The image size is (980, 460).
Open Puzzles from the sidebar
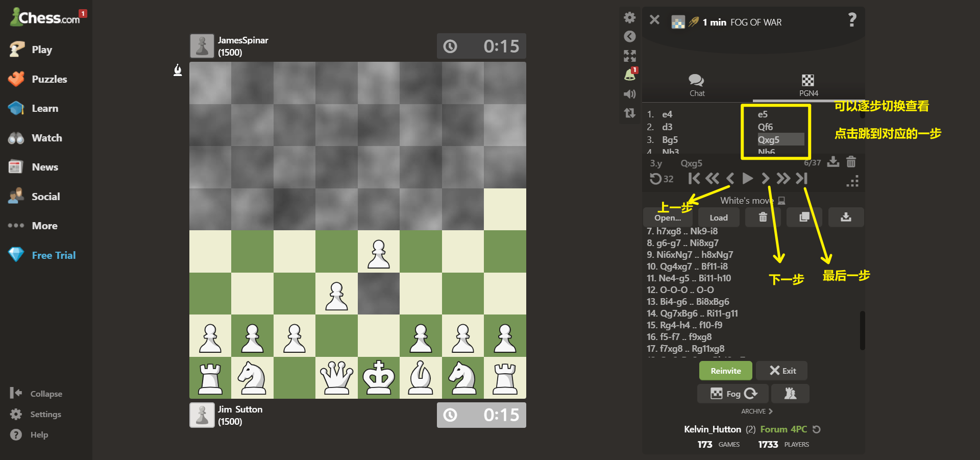point(38,79)
